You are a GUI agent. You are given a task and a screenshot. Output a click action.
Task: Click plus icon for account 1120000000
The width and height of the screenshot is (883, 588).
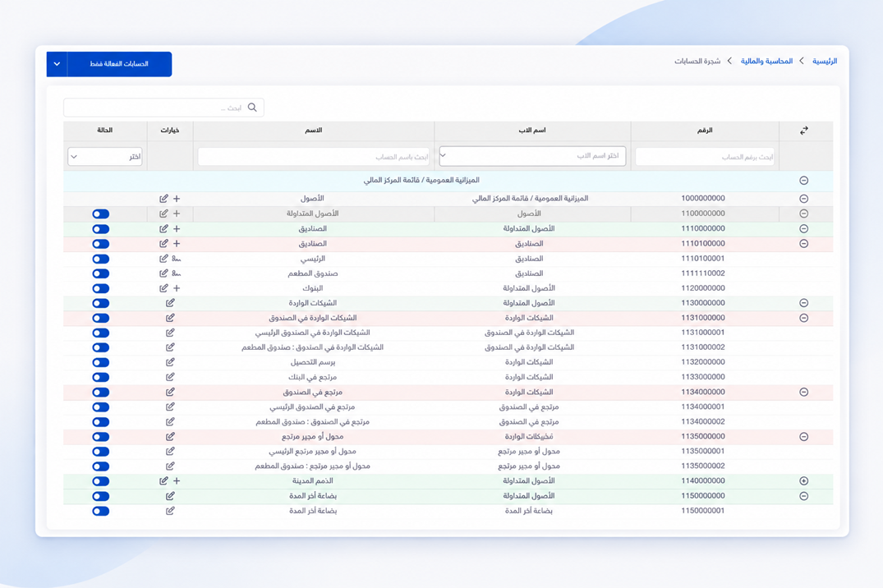[177, 288]
